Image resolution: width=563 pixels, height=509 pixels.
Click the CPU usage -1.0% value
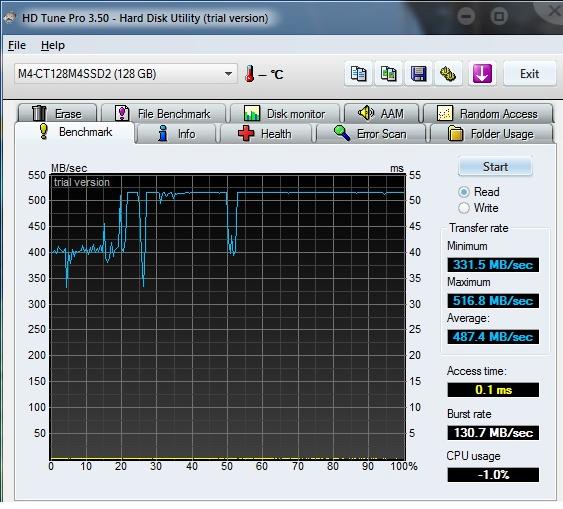493,475
